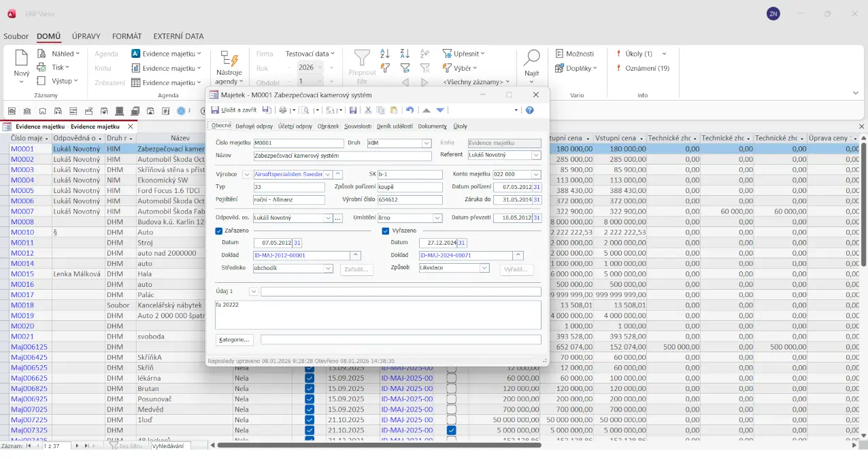Go to next record with blue down arrow

tap(440, 110)
